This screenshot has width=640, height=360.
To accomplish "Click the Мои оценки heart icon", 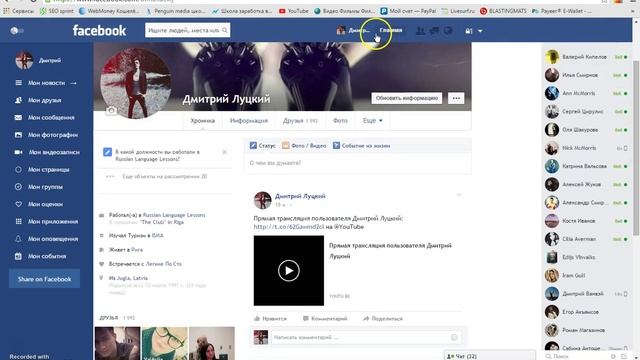I will click(18, 204).
